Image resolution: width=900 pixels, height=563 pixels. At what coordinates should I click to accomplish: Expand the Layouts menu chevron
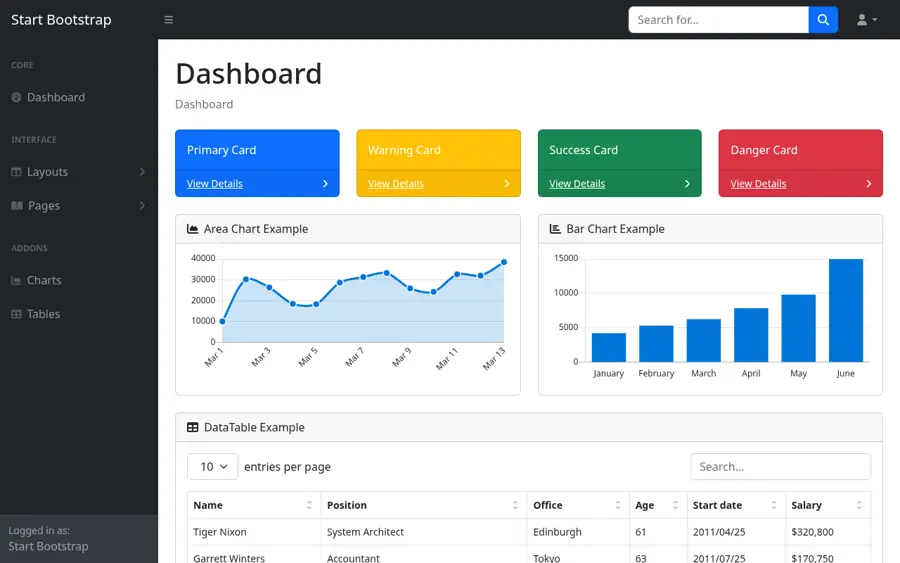(142, 172)
